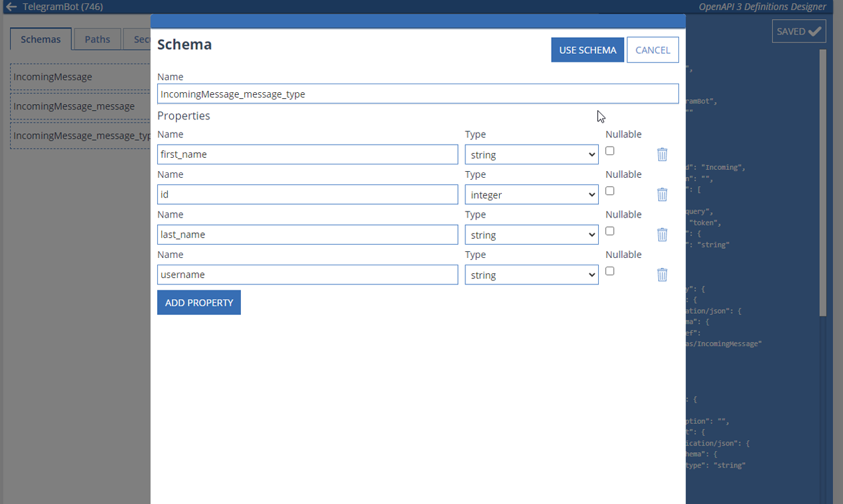Delete the first_name property with trash icon
The width and height of the screenshot is (843, 504).
(662, 155)
